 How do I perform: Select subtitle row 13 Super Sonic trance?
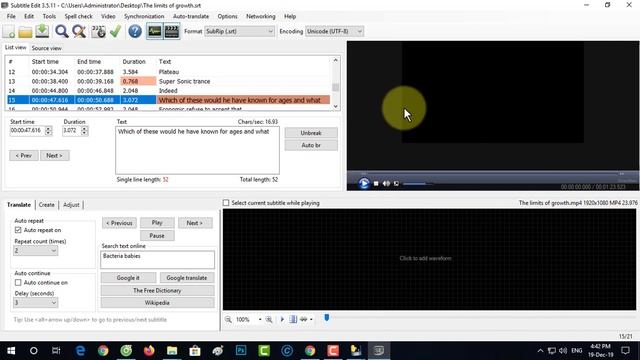click(168, 81)
